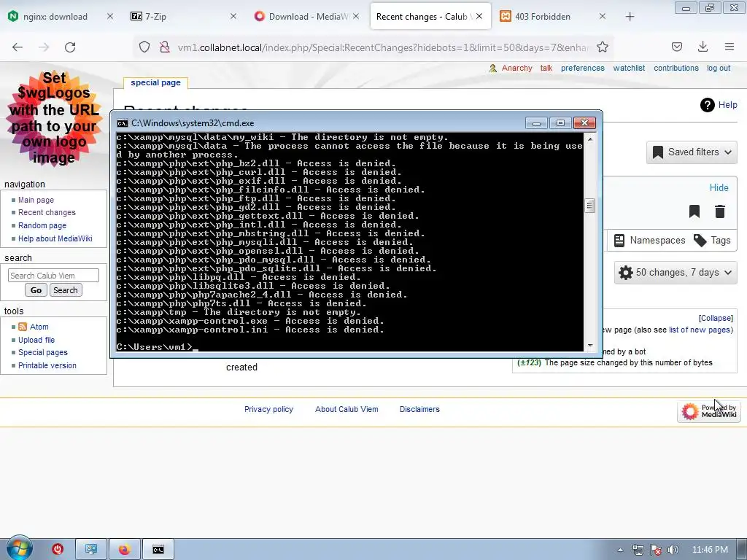Click the Upload file tool link
This screenshot has width=747, height=560.
36,340
